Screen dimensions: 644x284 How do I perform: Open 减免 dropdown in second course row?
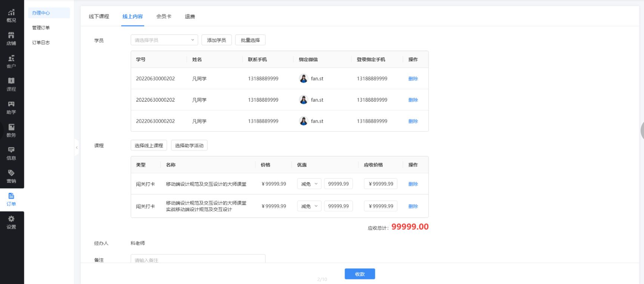click(309, 206)
